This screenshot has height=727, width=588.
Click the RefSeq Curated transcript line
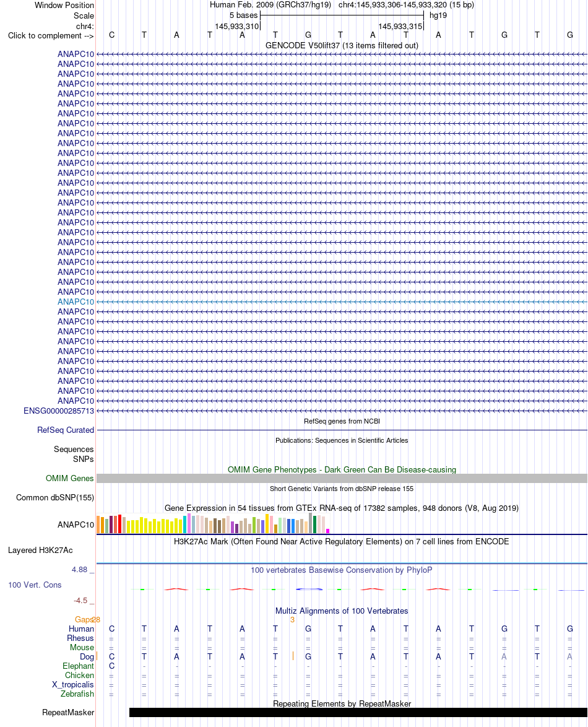pos(342,430)
